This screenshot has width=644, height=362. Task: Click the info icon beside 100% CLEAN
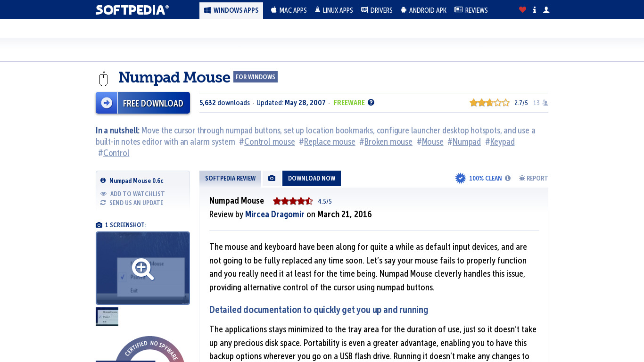click(x=508, y=178)
